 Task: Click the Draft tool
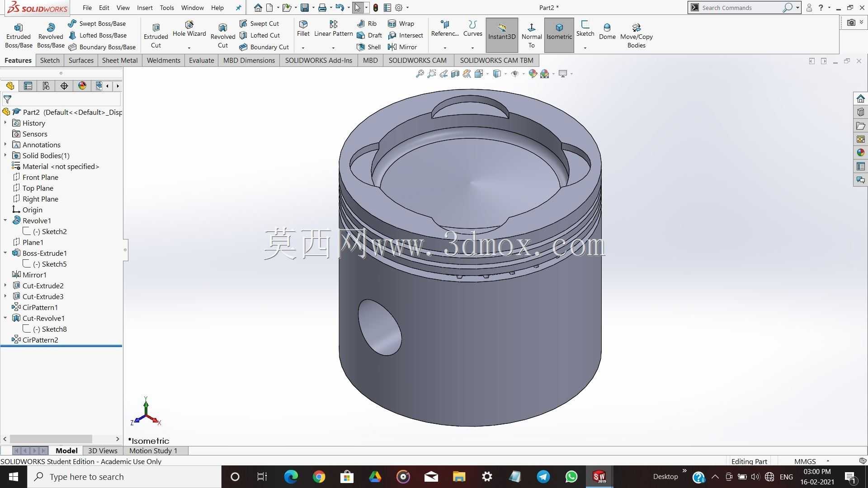(x=369, y=35)
